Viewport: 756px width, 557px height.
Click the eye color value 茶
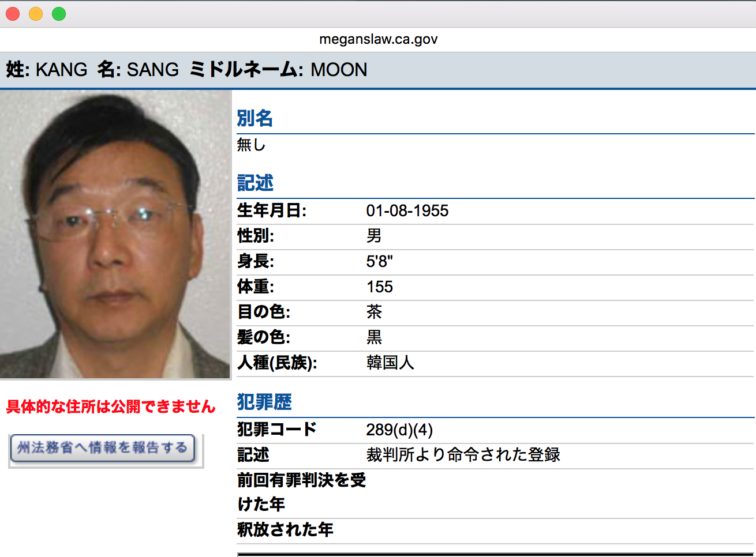coord(374,312)
